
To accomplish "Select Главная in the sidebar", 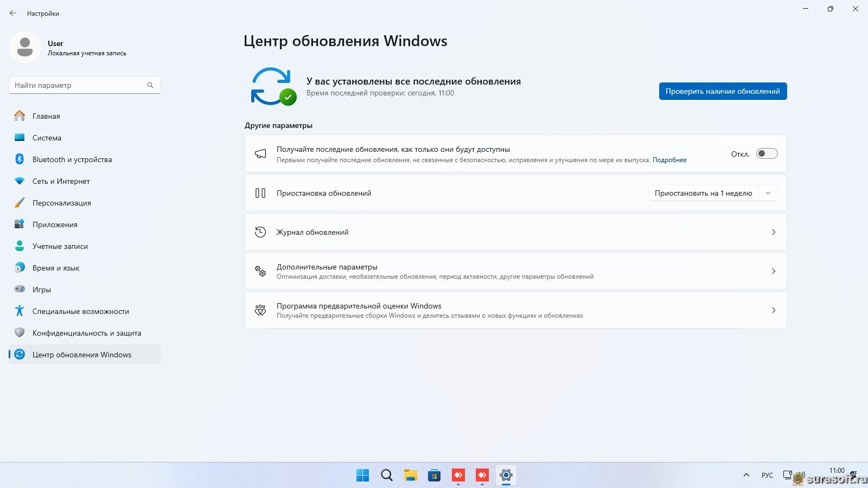I will pyautogui.click(x=85, y=116).
